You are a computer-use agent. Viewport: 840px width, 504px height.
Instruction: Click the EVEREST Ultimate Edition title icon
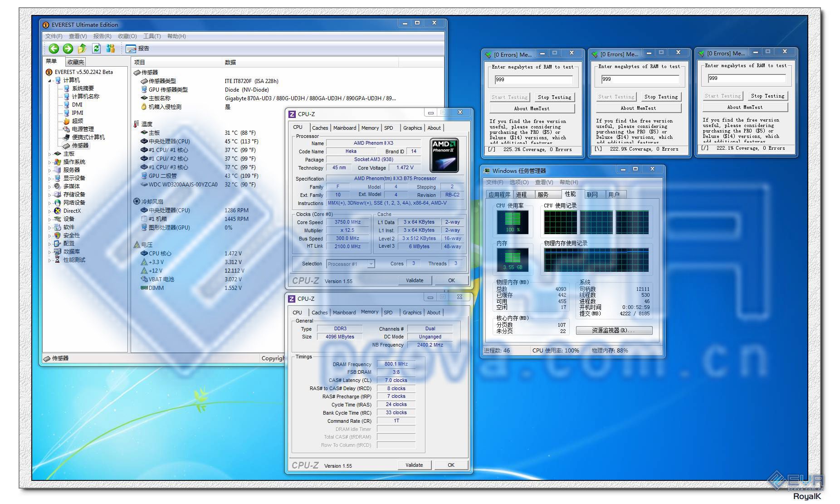[46, 25]
